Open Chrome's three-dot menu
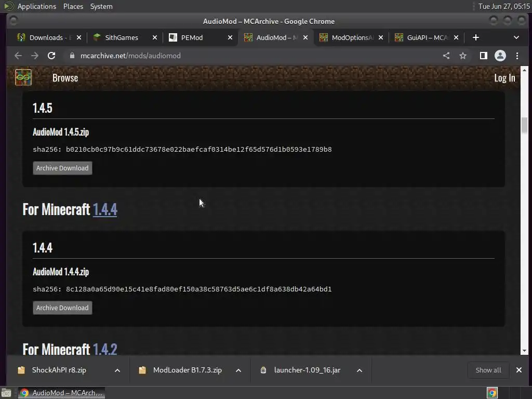Image resolution: width=532 pixels, height=399 pixels. pos(517,56)
